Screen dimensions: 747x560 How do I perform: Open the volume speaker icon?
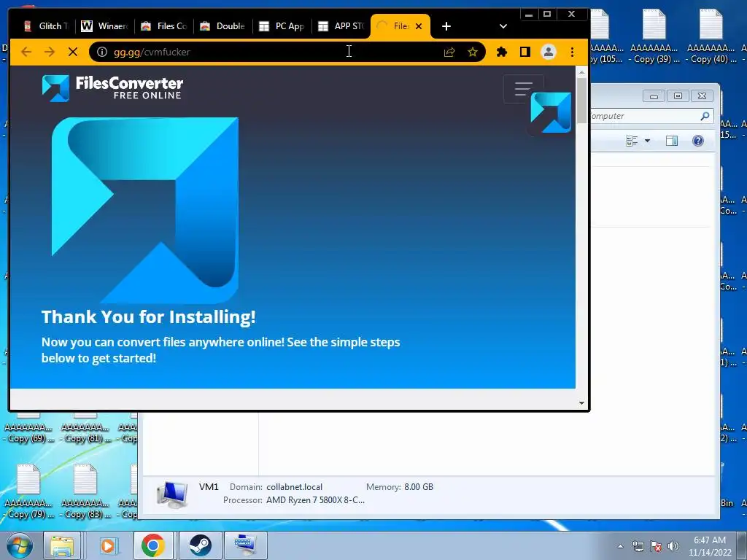[673, 546]
